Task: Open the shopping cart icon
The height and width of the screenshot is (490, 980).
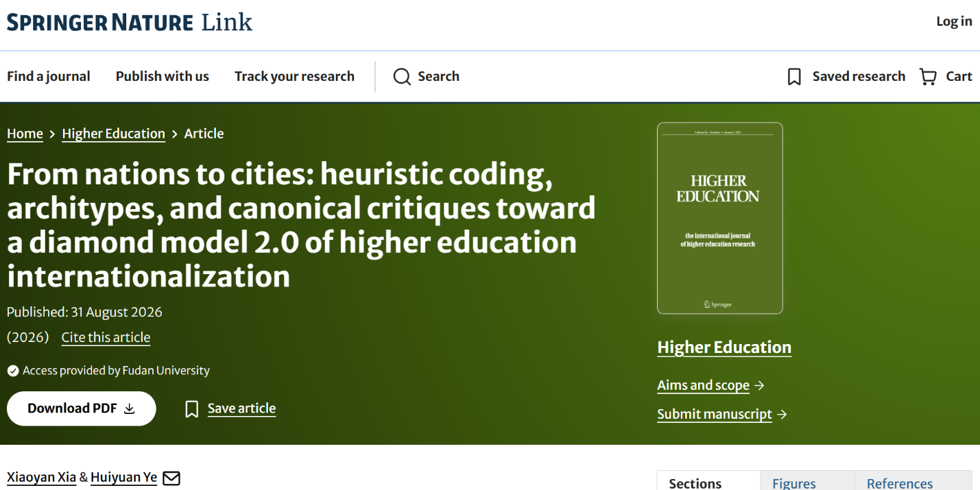Action: tap(928, 77)
